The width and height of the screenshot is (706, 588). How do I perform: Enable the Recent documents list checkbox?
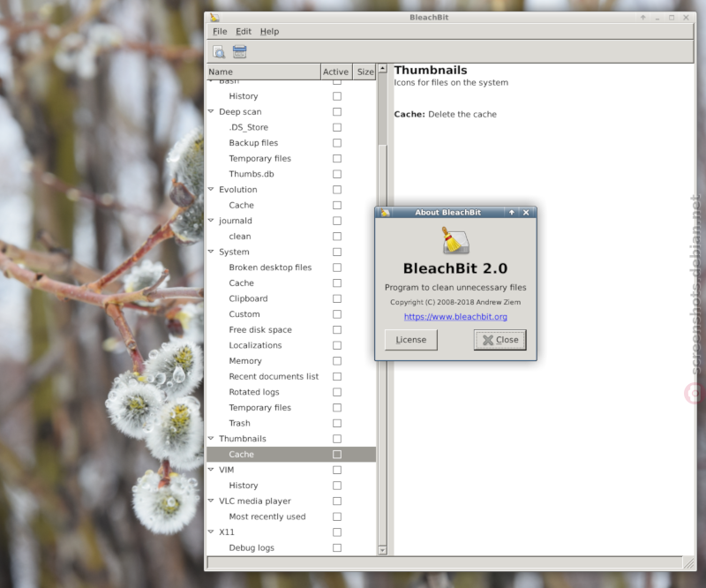pos(337,376)
